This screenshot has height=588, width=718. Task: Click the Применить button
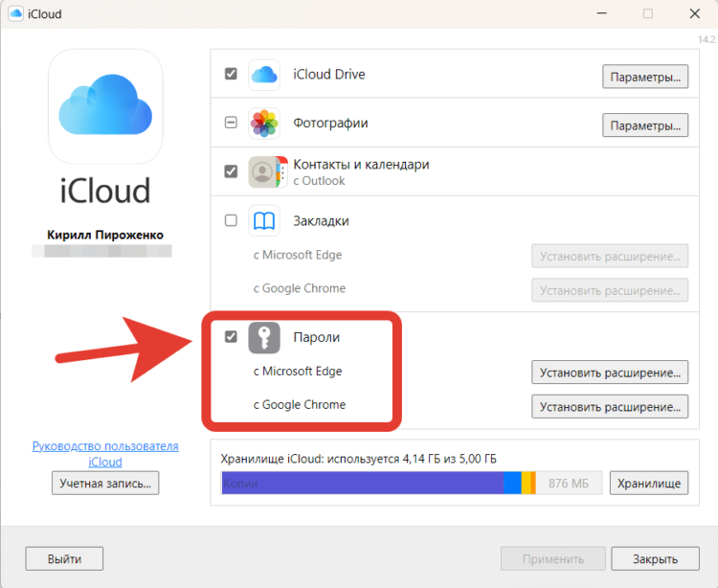pyautogui.click(x=553, y=558)
